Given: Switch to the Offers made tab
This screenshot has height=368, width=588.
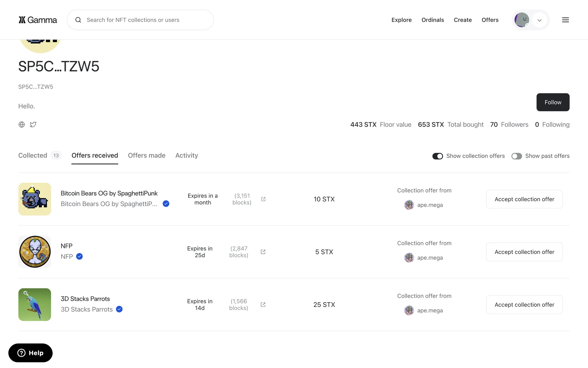Looking at the screenshot, I should click(146, 155).
